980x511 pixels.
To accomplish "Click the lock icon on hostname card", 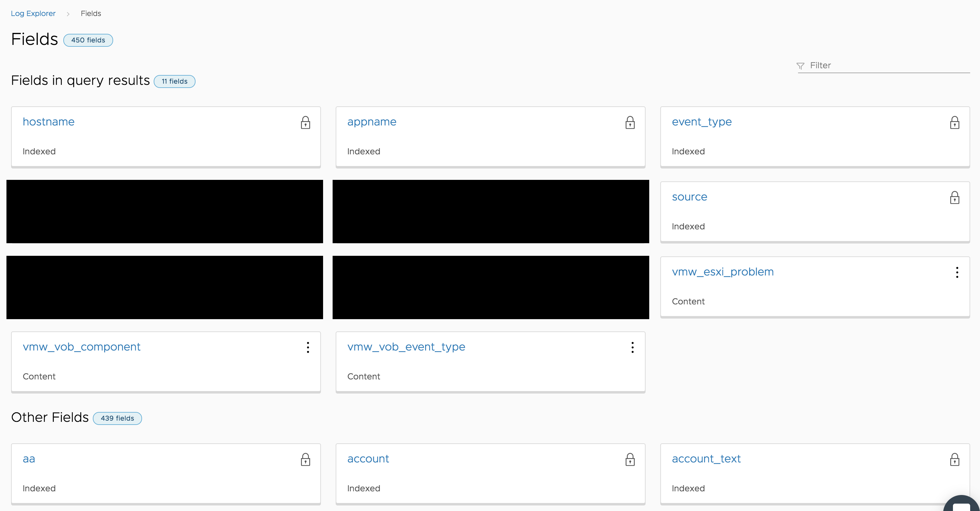I will pyautogui.click(x=306, y=122).
